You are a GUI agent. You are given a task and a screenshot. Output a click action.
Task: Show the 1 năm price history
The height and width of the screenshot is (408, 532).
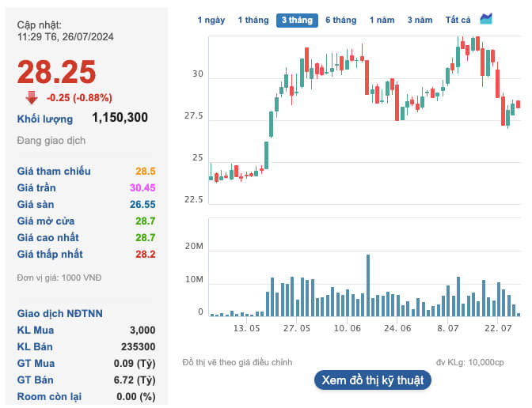click(x=382, y=20)
